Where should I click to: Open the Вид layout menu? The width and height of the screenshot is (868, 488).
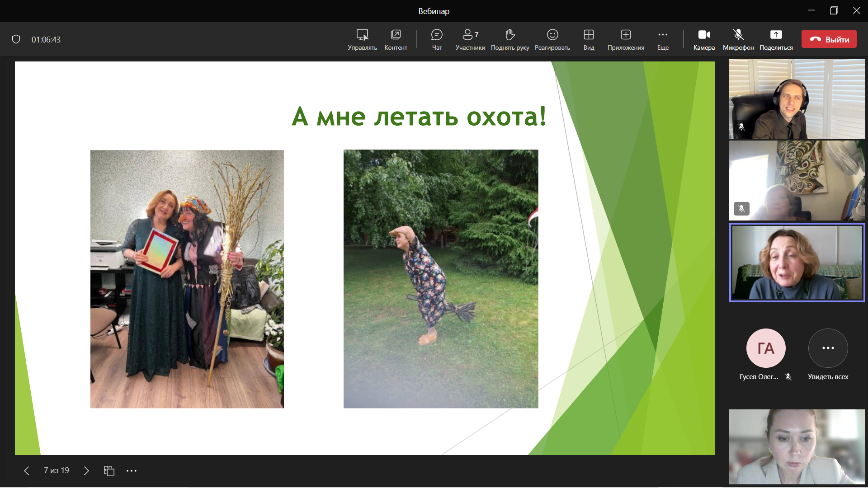(x=589, y=39)
